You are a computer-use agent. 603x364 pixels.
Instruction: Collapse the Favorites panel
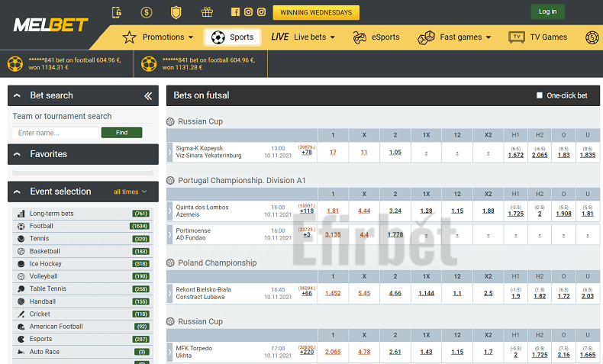coord(17,154)
